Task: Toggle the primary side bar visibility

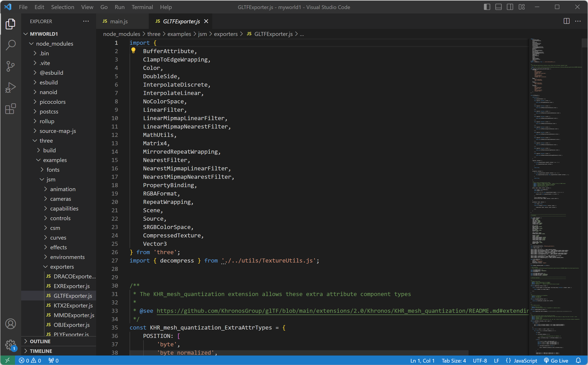Action: (487, 7)
